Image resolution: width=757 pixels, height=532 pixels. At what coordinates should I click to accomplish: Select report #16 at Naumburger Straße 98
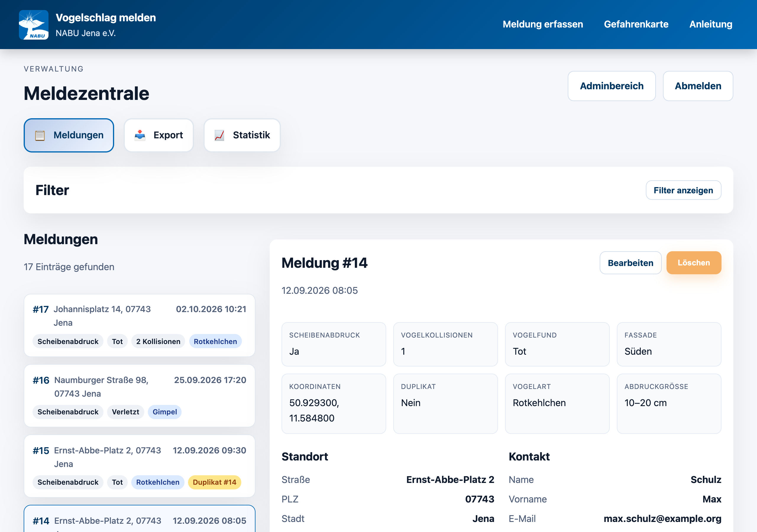(140, 396)
